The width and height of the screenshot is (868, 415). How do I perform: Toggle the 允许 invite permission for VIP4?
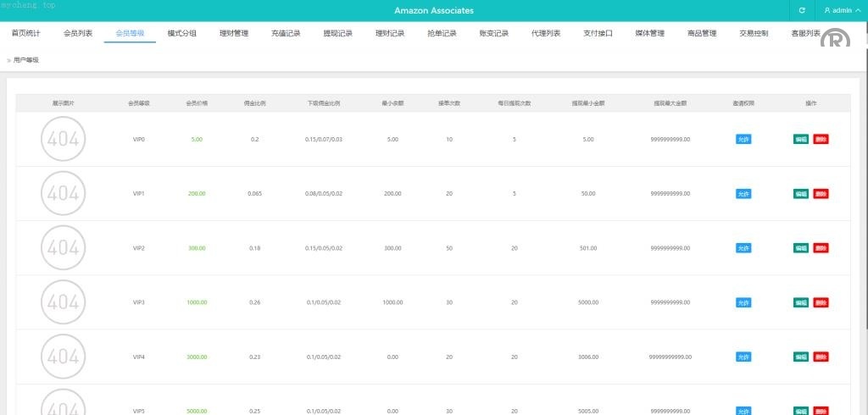(743, 357)
